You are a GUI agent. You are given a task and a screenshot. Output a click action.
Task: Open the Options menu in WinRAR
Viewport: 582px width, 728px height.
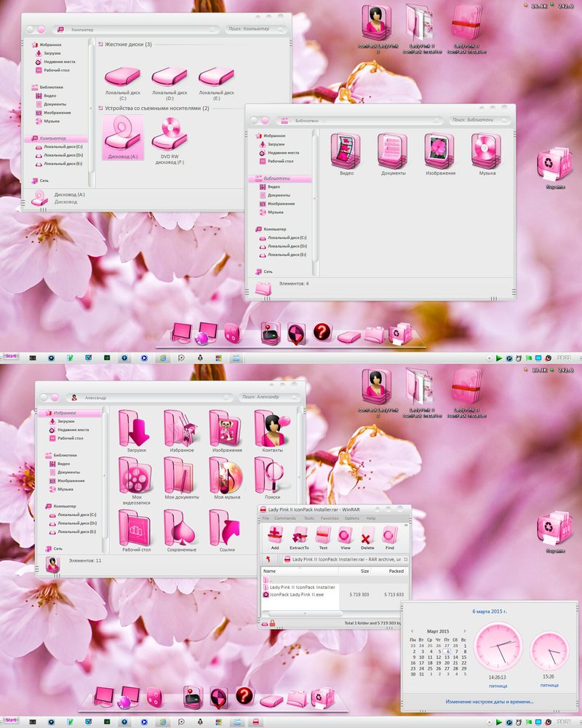351,518
